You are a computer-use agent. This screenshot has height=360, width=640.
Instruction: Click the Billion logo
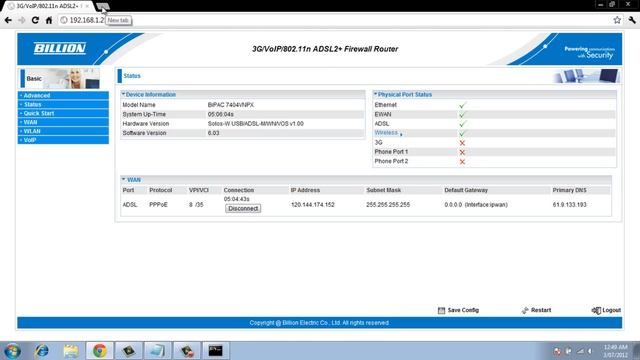(x=60, y=48)
